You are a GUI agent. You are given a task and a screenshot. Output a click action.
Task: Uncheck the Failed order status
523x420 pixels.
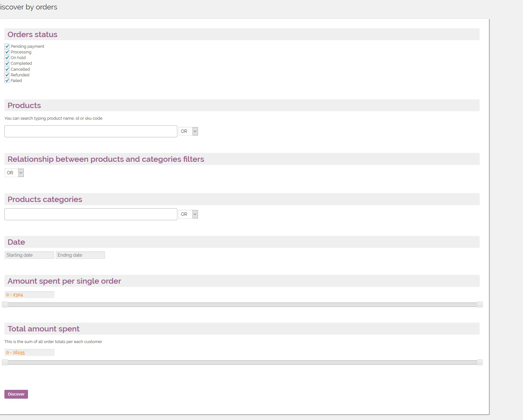click(x=7, y=80)
